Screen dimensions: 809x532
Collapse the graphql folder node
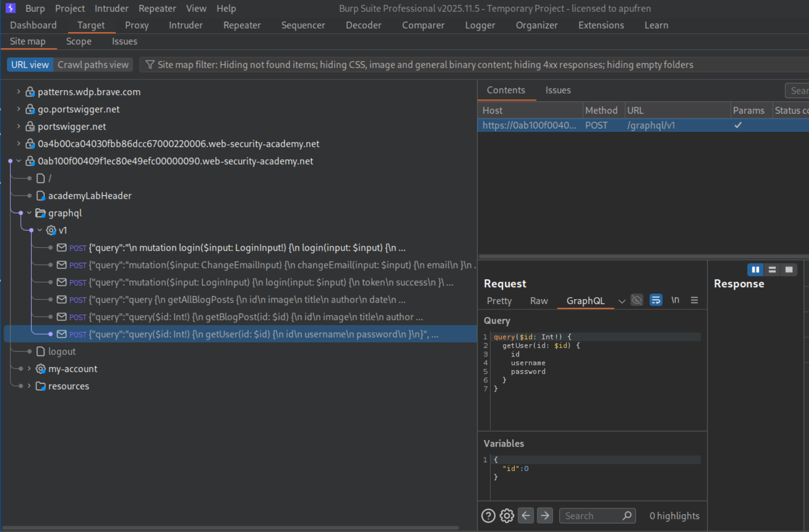point(29,213)
